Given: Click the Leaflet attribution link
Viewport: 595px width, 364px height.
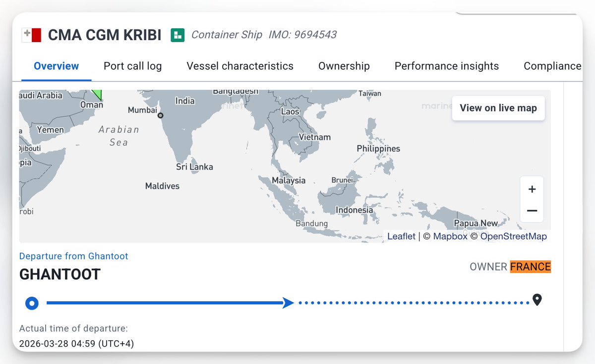Looking at the screenshot, I should pos(401,236).
